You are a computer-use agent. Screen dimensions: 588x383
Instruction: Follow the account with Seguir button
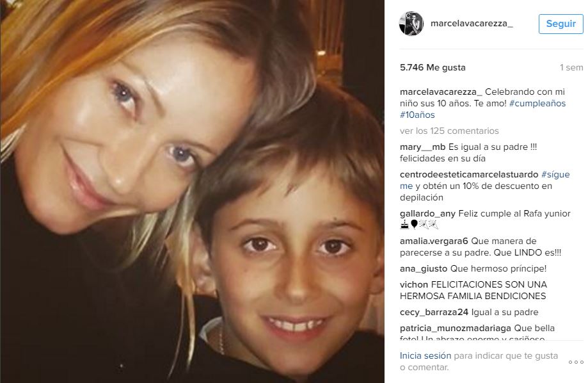point(560,24)
